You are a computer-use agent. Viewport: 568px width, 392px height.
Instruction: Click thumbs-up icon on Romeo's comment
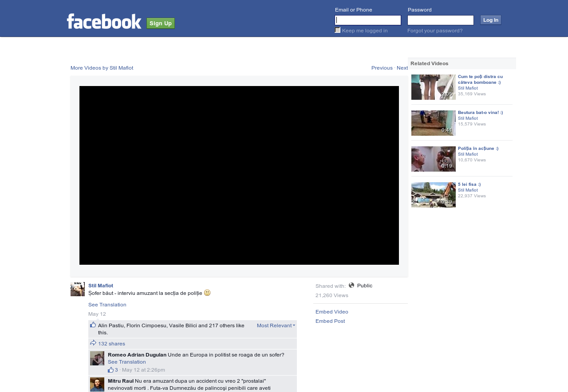point(110,370)
